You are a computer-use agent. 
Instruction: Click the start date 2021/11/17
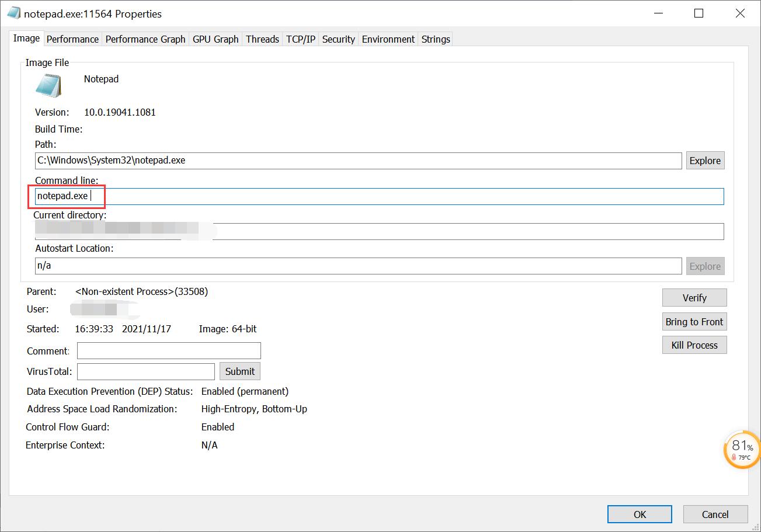pos(147,329)
